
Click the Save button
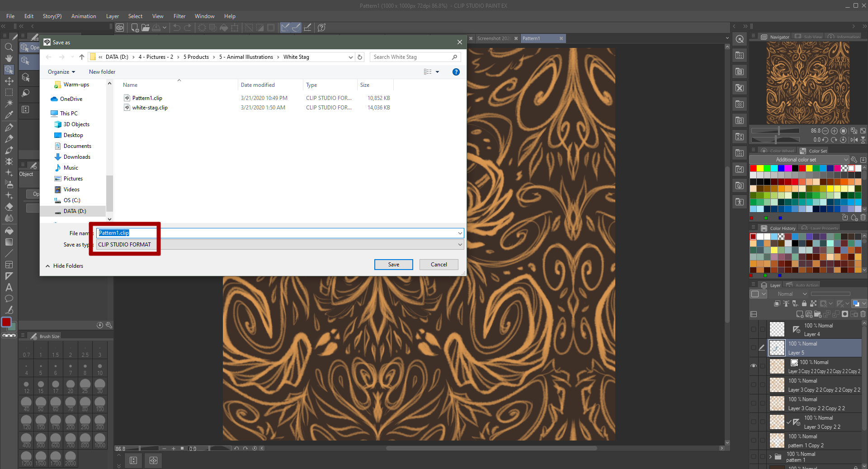(393, 265)
